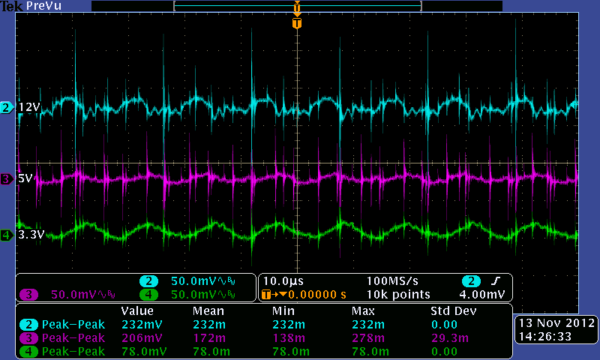Select the cyan channel 2 scale badge
Viewport: 600px width, 360px height.
pos(149,282)
